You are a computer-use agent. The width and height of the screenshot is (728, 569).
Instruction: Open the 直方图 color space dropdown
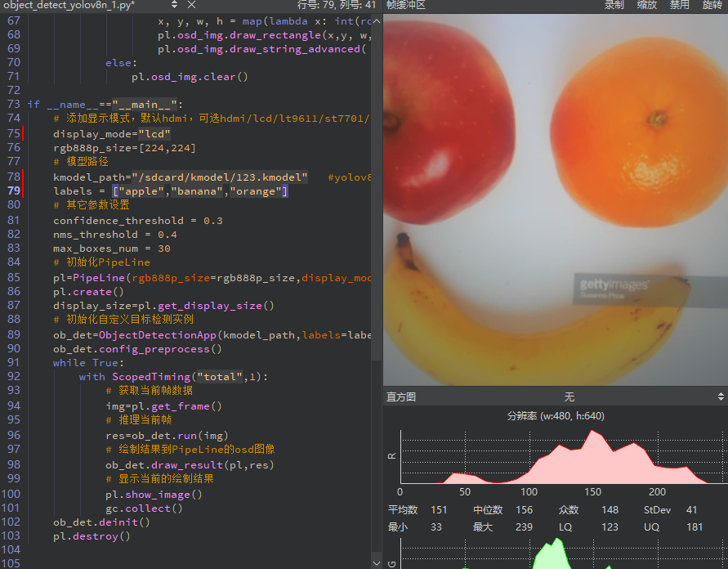pos(569,397)
